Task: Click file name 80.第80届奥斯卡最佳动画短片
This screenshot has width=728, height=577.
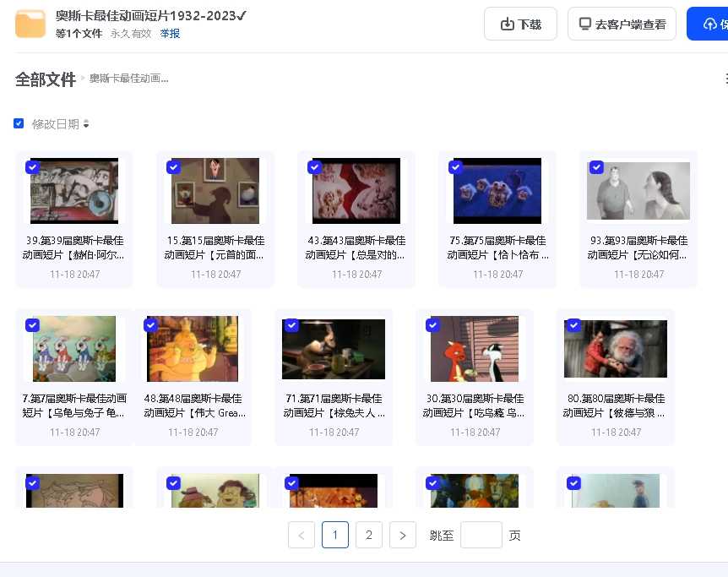Action: click(x=616, y=406)
